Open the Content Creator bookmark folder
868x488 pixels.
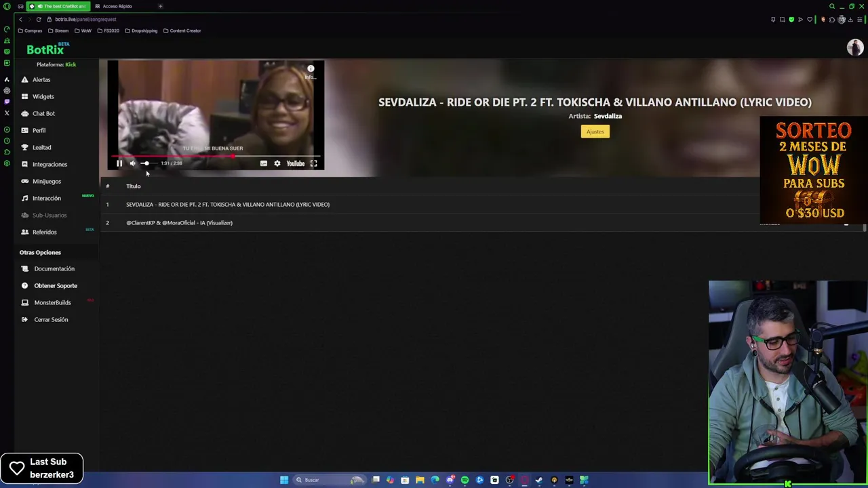182,30
